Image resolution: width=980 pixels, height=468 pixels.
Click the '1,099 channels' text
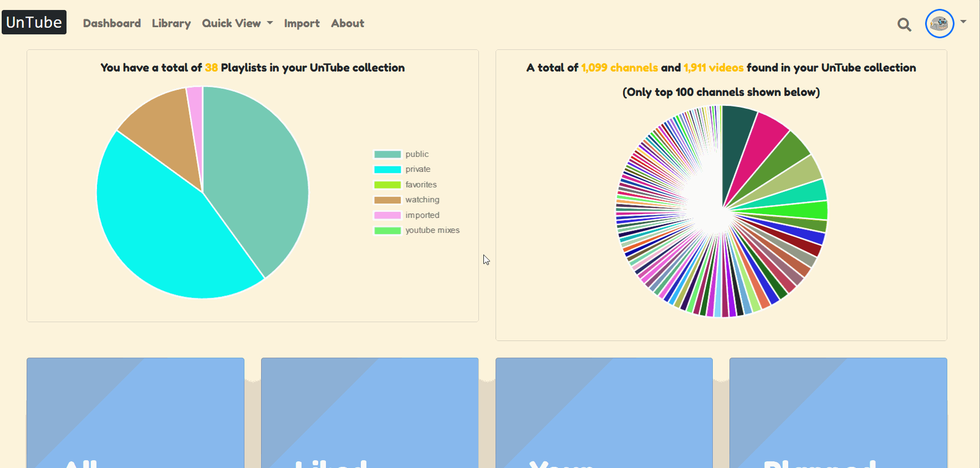[620, 68]
